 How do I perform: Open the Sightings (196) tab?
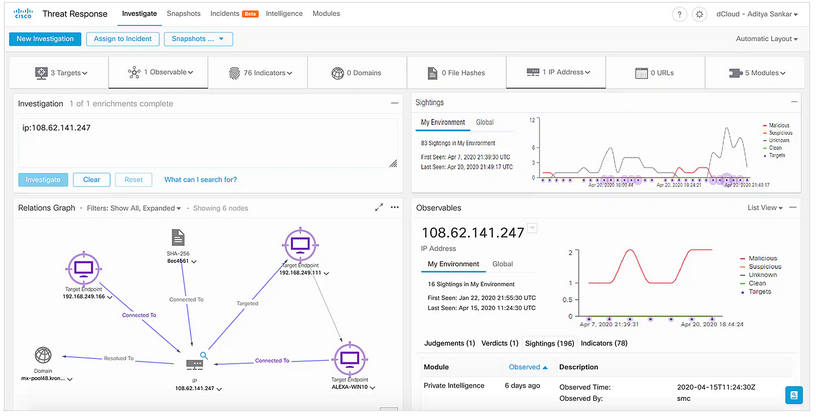point(548,343)
